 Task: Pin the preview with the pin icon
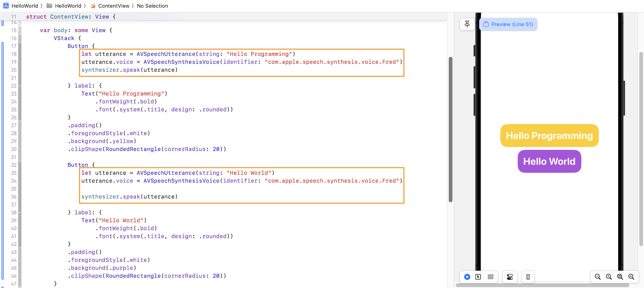[467, 24]
